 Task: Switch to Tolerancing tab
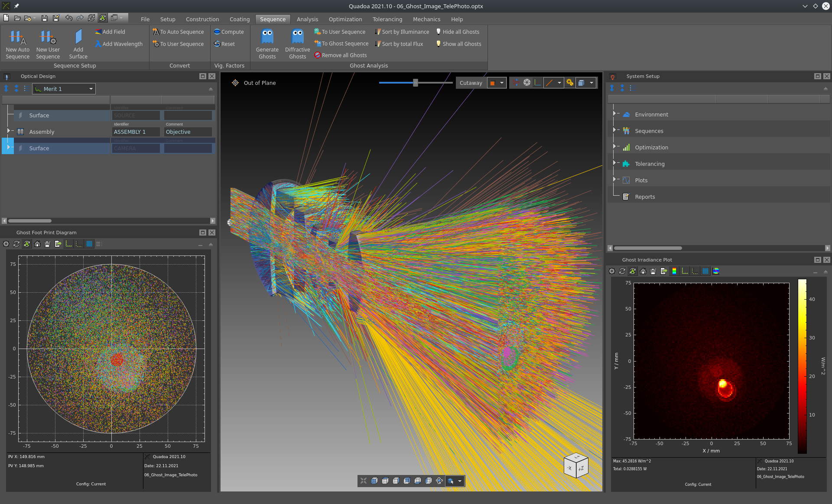tap(387, 19)
